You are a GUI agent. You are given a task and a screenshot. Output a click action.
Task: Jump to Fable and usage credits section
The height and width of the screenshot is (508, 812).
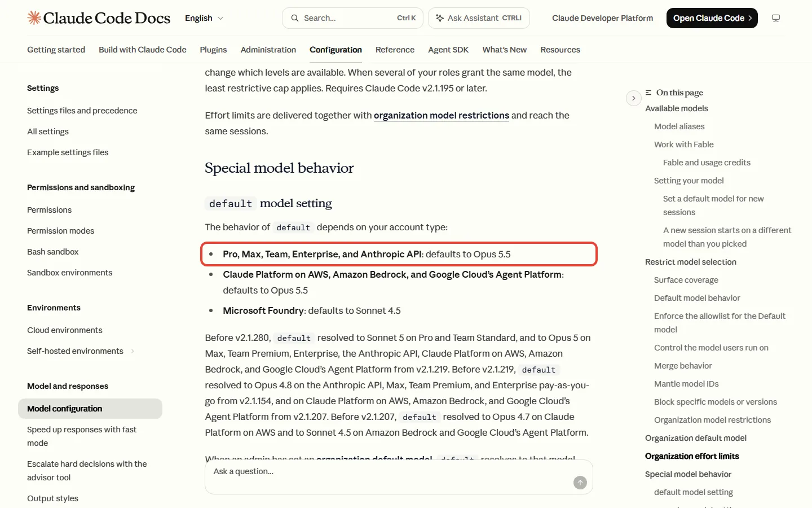point(707,163)
